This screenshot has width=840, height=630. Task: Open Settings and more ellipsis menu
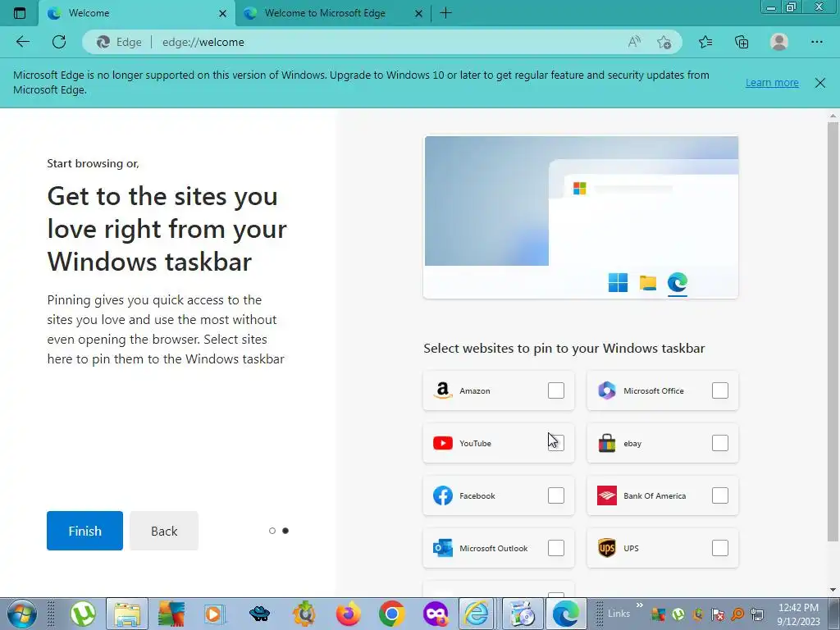pyautogui.click(x=816, y=42)
